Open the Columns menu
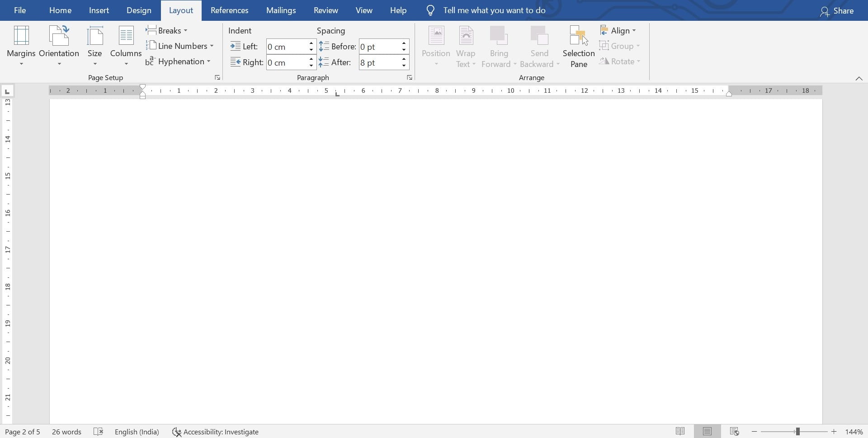 [126, 46]
